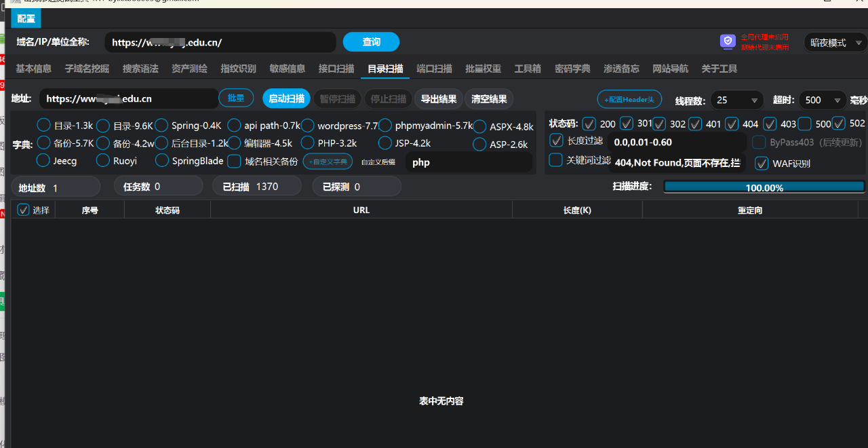868x448 pixels.
Task: Toggle the 长度过滤 checkbox
Action: click(556, 141)
